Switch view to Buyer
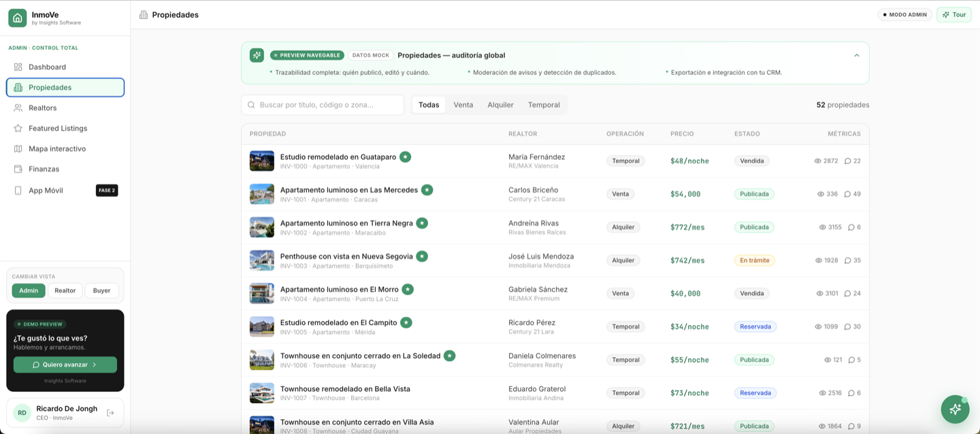980x434 pixels. (101, 290)
